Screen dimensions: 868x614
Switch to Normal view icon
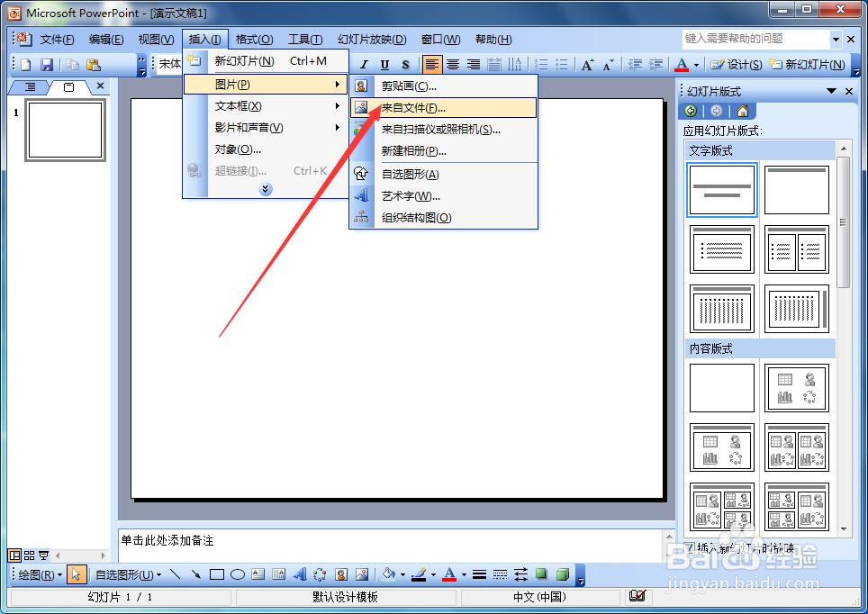[15, 555]
